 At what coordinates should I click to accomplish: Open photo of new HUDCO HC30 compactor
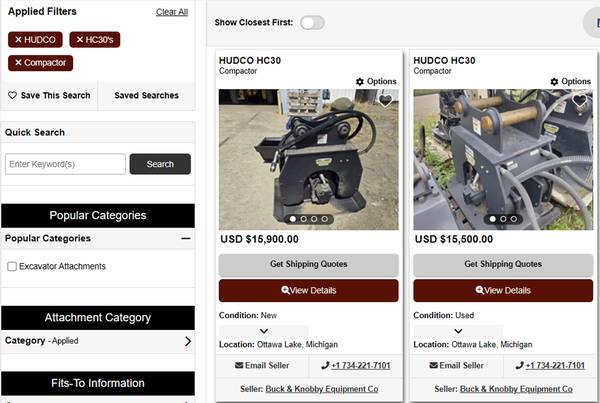point(308,160)
